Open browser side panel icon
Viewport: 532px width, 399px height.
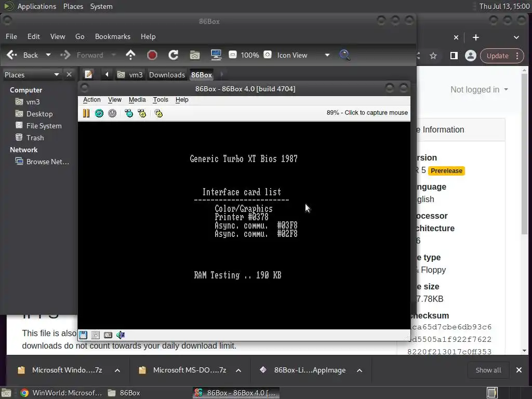coord(454,56)
